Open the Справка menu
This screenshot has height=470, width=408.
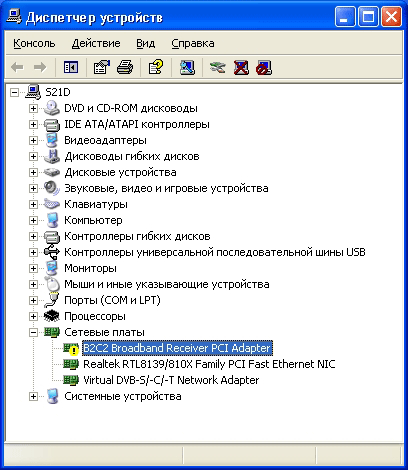coord(193,43)
